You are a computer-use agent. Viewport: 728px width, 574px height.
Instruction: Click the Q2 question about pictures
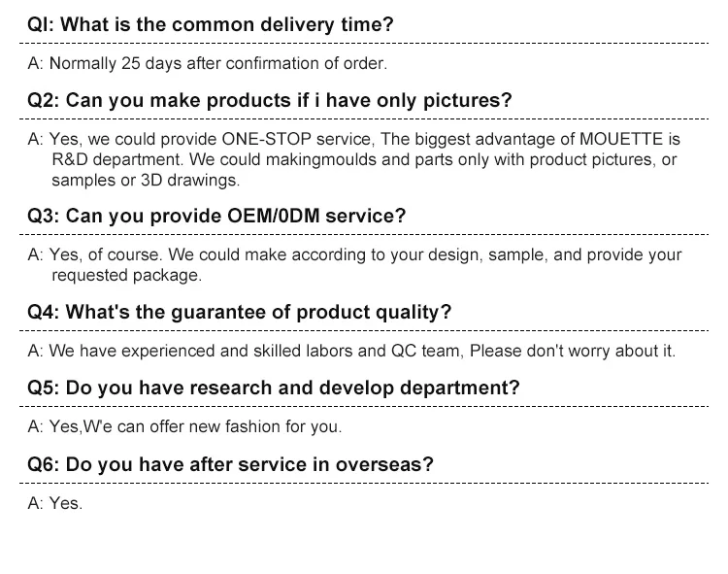tap(270, 101)
